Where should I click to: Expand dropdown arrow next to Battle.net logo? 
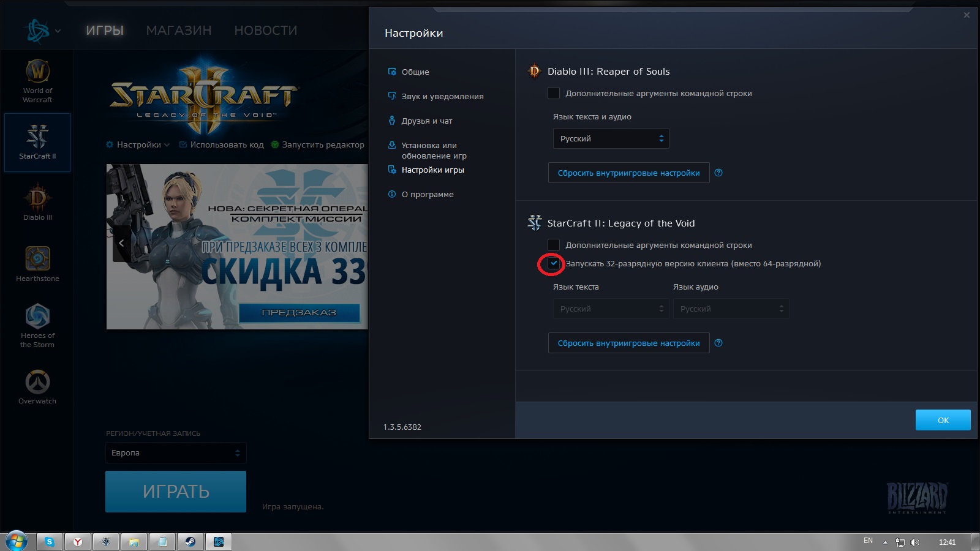58,31
